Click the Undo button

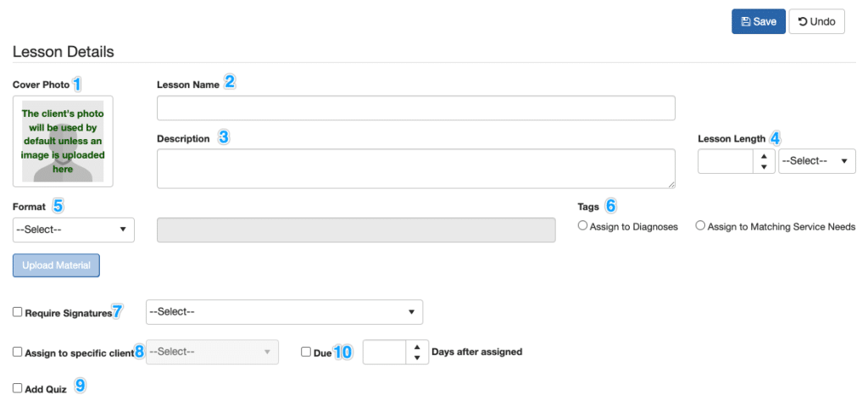(x=816, y=21)
